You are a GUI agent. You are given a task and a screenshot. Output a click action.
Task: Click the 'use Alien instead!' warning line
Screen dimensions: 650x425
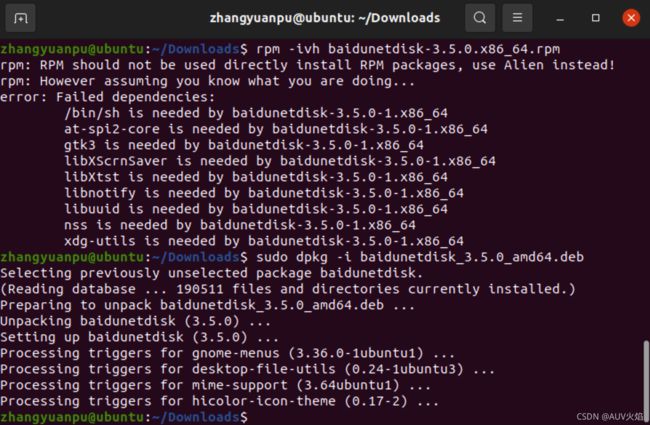tap(308, 65)
